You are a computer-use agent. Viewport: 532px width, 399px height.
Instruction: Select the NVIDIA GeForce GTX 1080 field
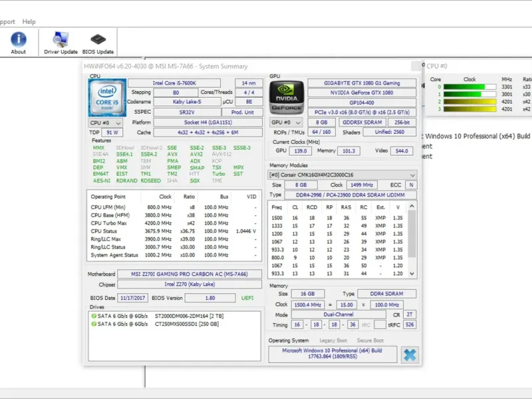(362, 92)
